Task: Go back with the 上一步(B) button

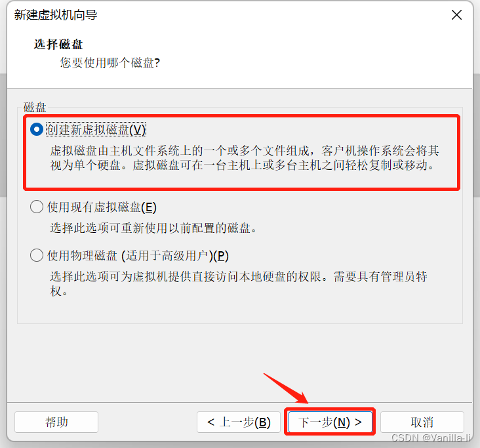Action: pos(239,422)
